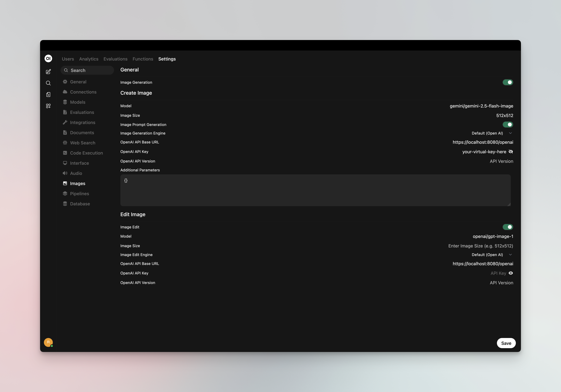Screen dimensions: 561x392
Task: Open the Web Search settings section
Action: tap(83, 142)
